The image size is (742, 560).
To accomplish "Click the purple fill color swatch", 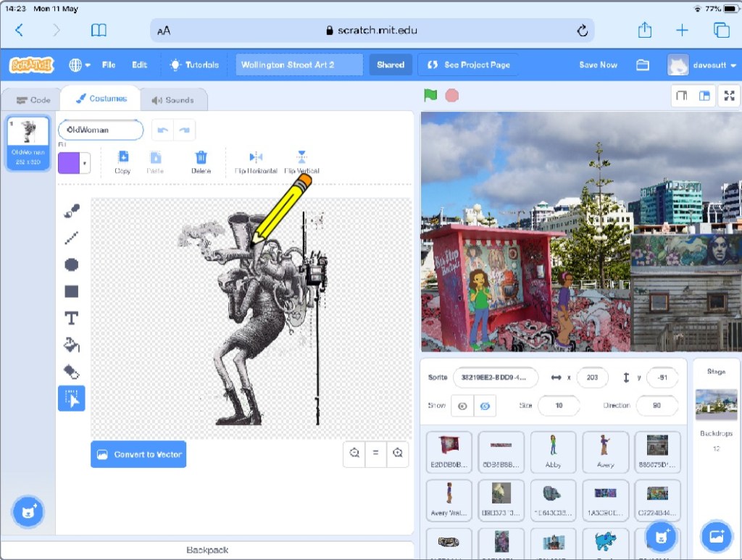I will (68, 163).
